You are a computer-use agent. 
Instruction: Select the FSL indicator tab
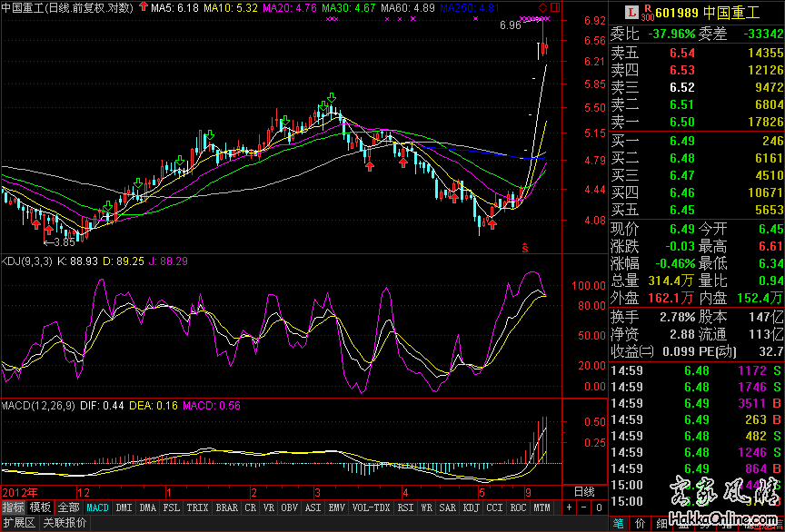[x=172, y=507]
